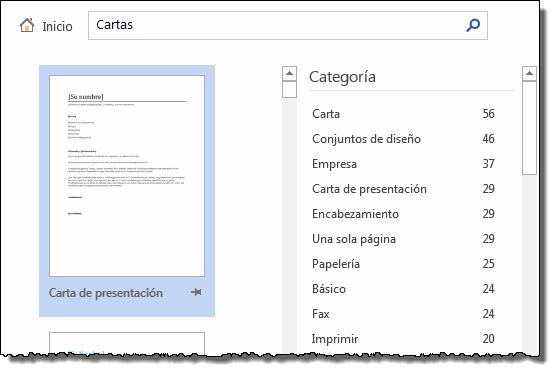Pick the Una sola página category
The image size is (555, 375).
[x=404, y=239]
